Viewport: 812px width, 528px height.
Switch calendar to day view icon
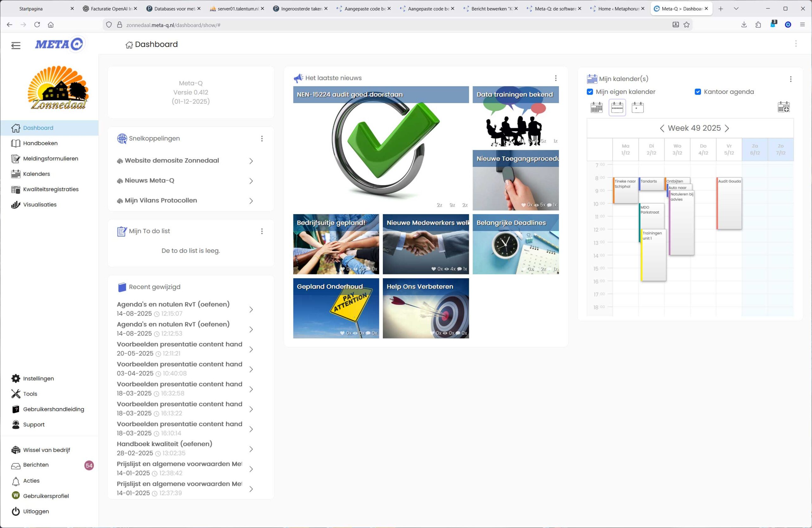(637, 108)
